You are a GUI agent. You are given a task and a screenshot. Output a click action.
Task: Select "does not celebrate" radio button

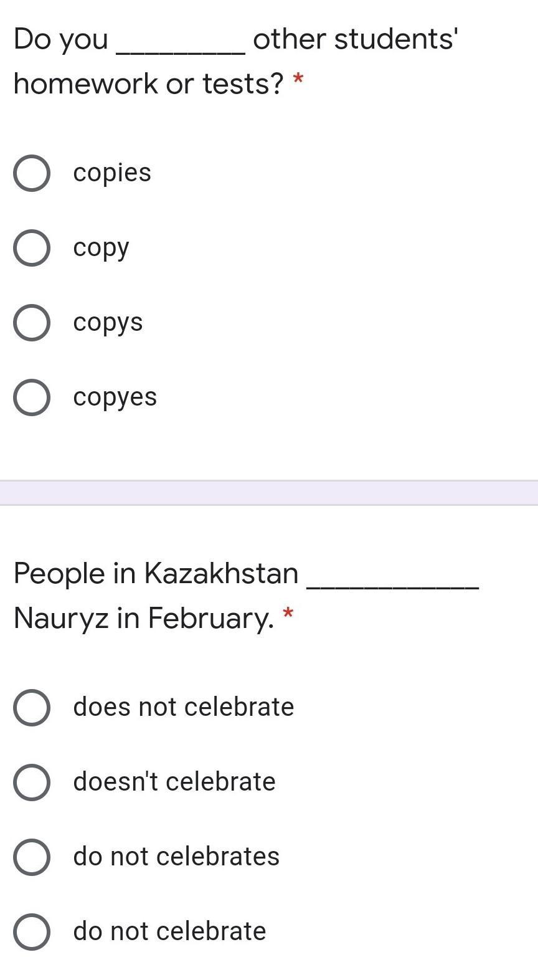pos(32,708)
